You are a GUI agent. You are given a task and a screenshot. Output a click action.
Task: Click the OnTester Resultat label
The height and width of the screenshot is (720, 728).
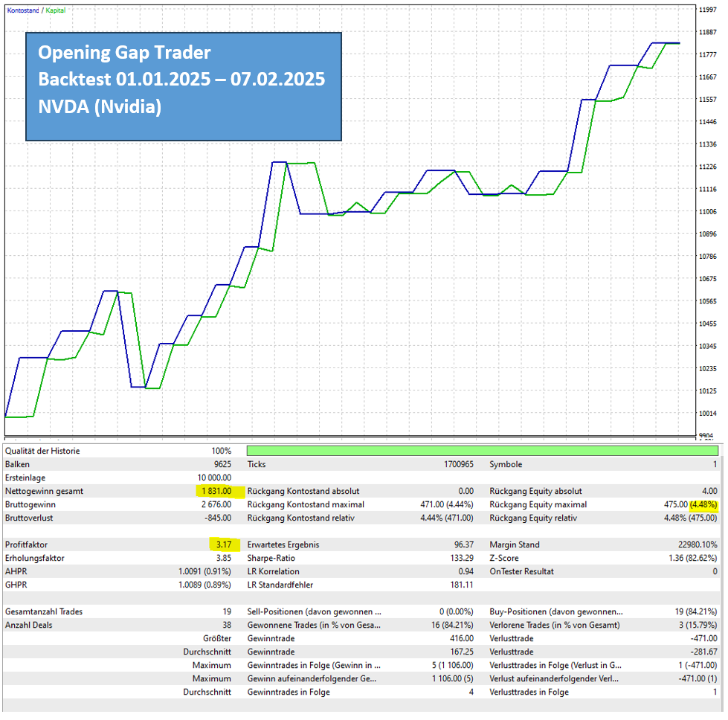pos(521,572)
